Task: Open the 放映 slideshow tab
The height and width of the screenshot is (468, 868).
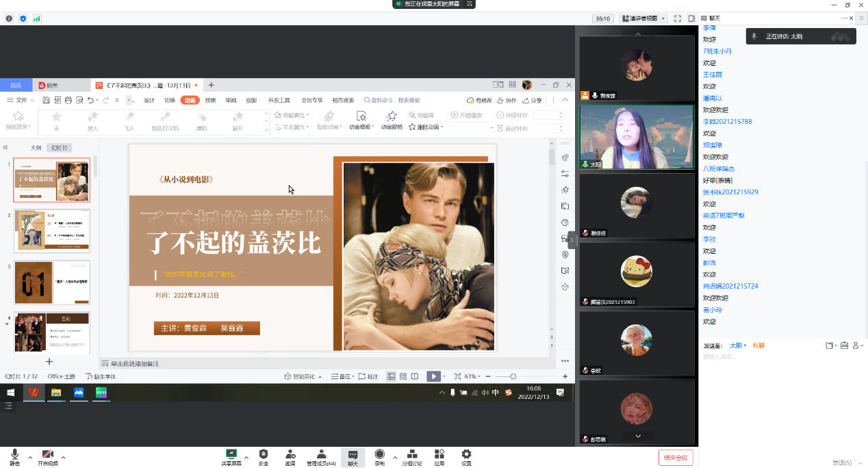Action: point(210,101)
